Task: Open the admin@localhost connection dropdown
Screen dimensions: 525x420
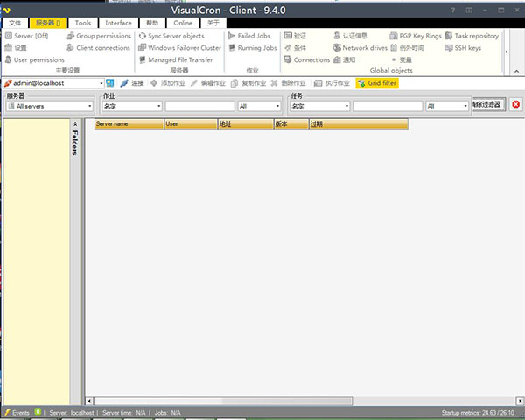Action: click(101, 83)
